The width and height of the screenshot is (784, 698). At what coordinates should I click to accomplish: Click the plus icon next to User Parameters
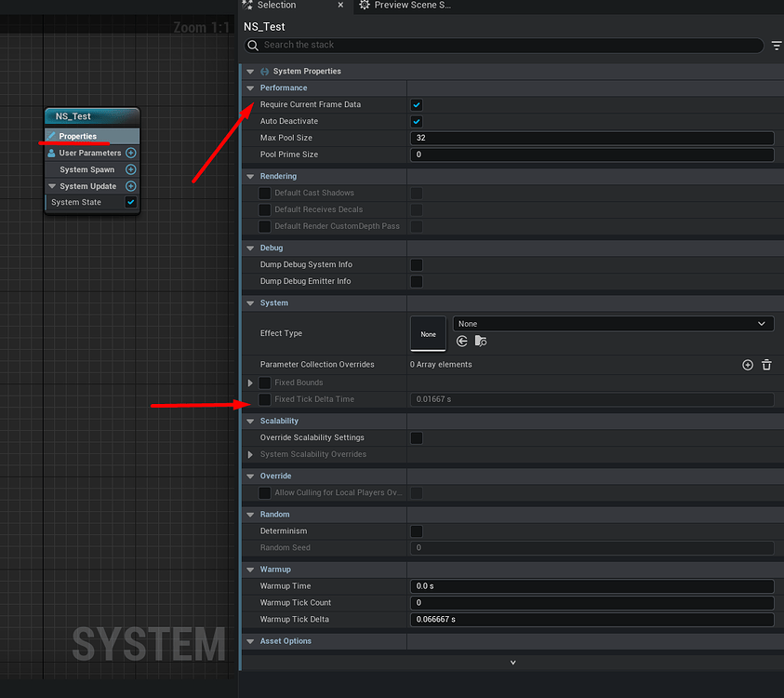coord(130,153)
